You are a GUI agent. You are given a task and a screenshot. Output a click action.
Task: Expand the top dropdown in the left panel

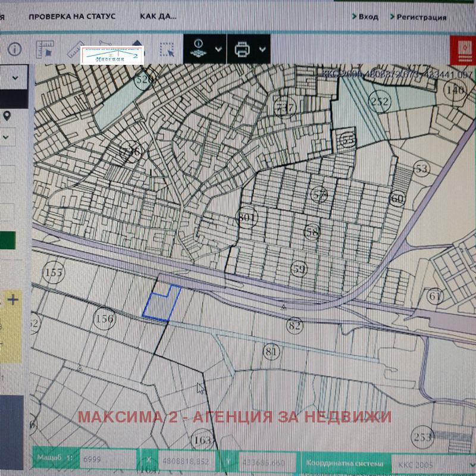14,77
